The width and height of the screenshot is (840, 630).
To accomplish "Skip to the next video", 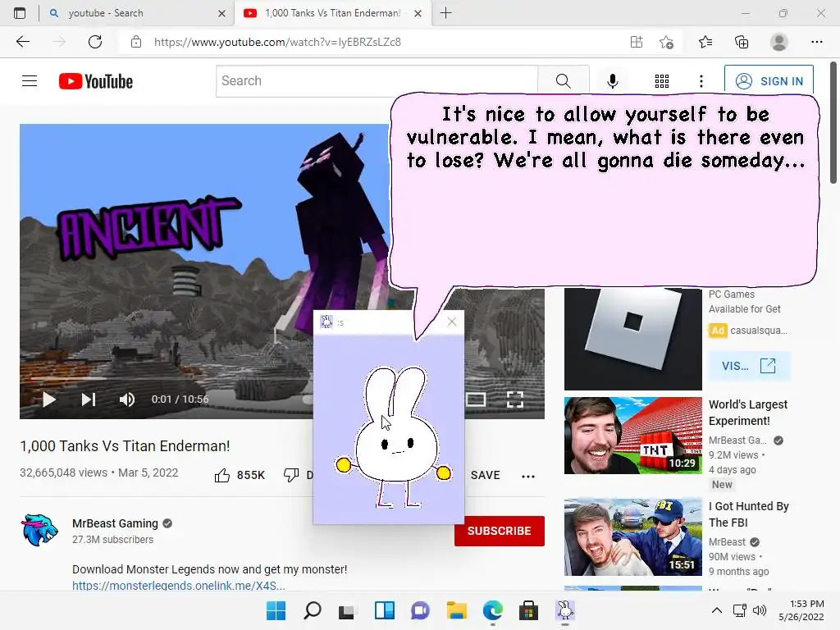I will coord(89,399).
